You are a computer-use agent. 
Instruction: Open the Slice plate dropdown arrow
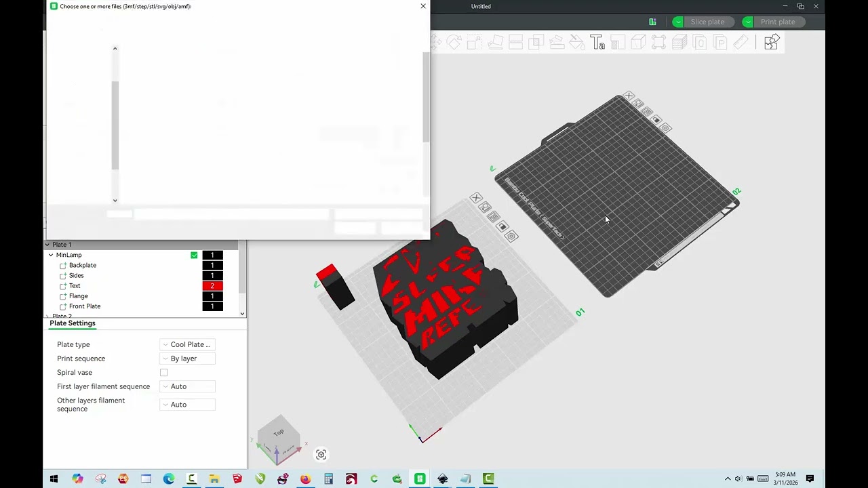677,22
